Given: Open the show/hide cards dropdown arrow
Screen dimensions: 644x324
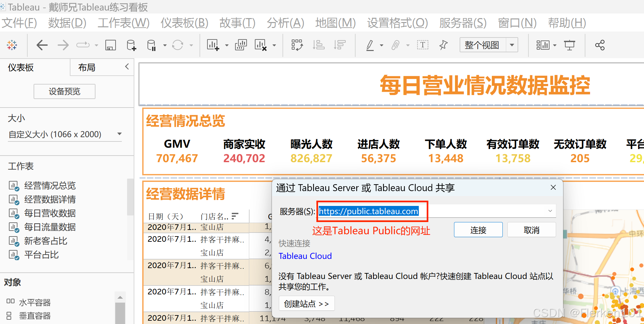Looking at the screenshot, I should (x=555, y=45).
